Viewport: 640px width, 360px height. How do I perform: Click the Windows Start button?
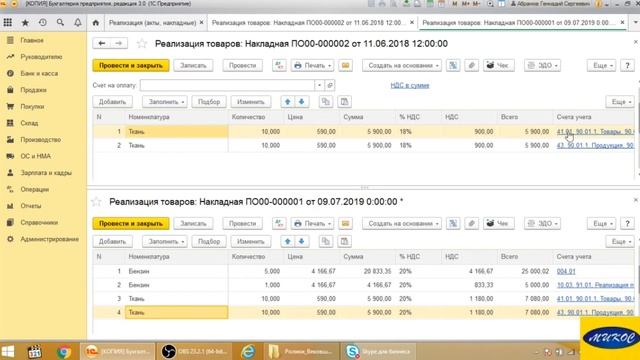[8, 351]
